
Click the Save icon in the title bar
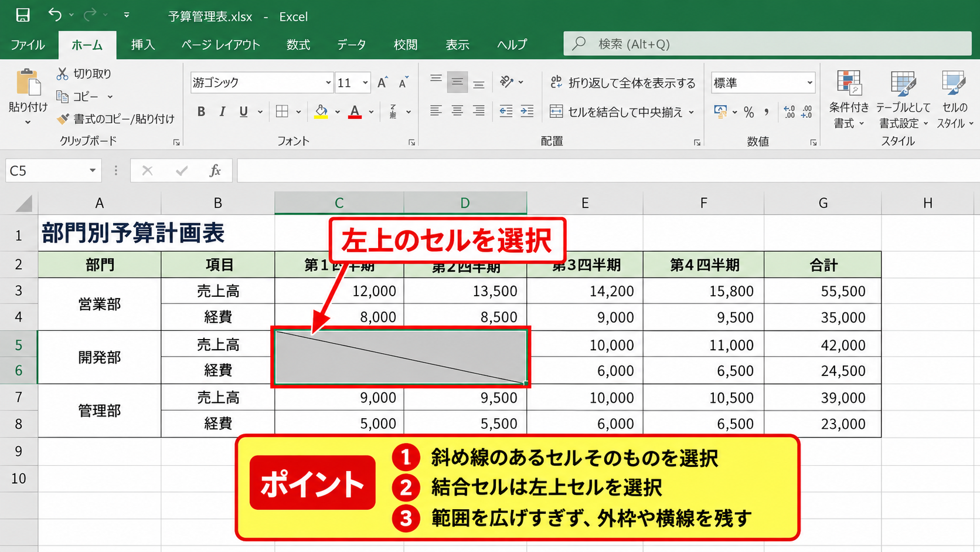(x=22, y=15)
